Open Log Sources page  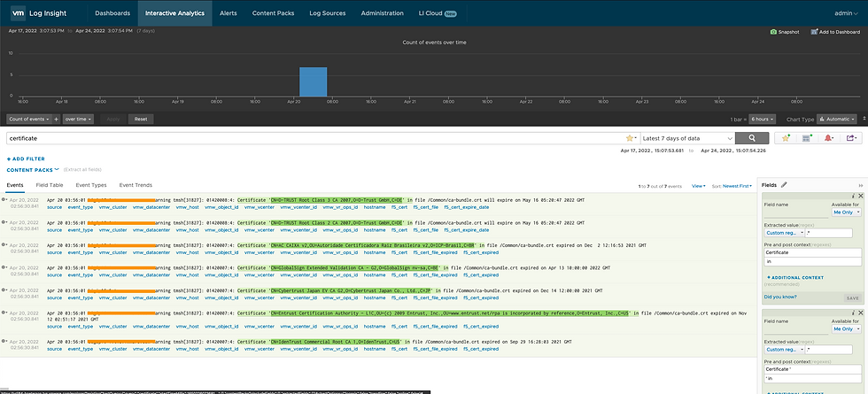tap(328, 13)
